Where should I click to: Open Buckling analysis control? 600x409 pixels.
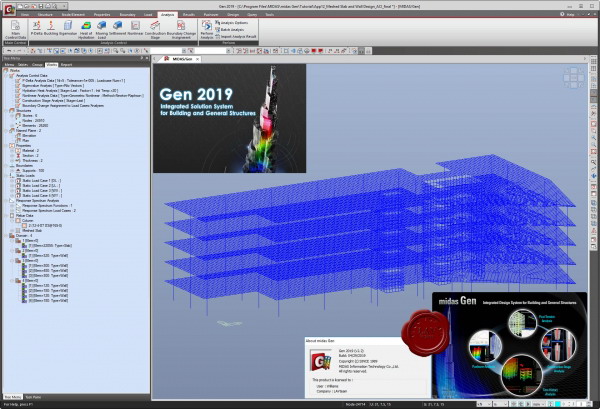[51, 28]
